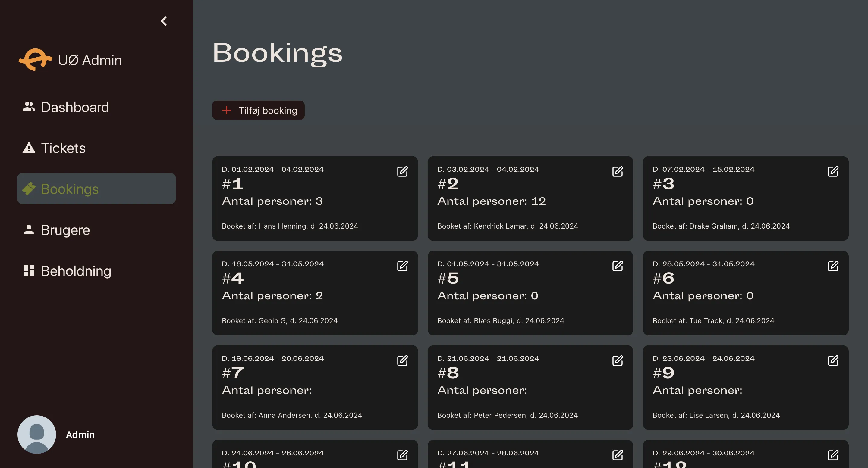Click 'Booket af: Peter Pedersen' text

click(508, 416)
